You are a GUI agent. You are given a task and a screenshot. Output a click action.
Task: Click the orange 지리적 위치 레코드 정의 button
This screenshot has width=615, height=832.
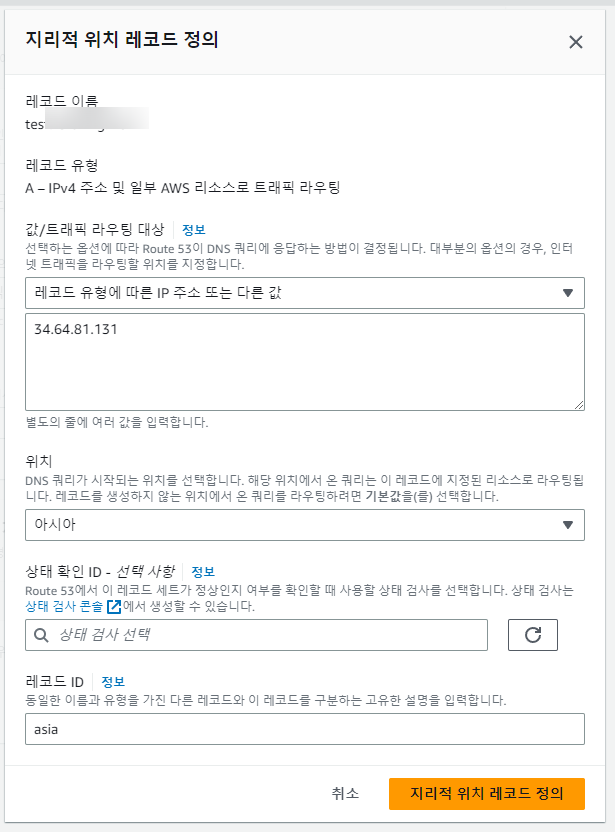point(486,794)
